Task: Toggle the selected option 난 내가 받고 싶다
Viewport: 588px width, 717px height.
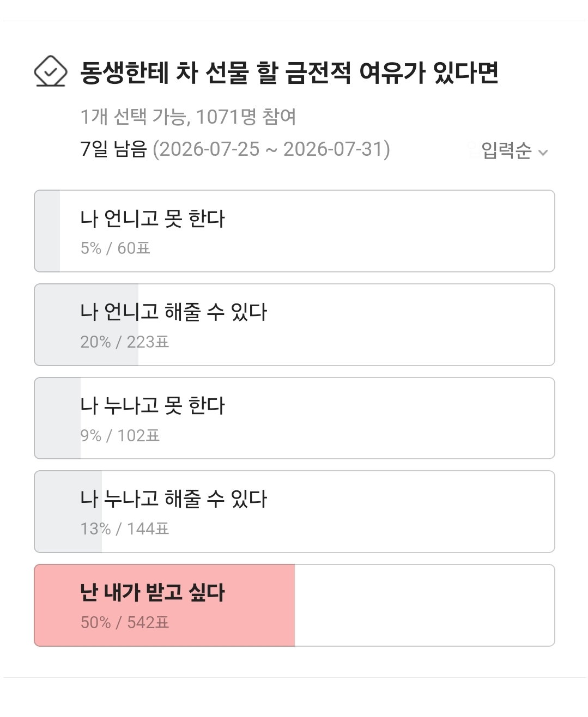Action: coord(294,605)
